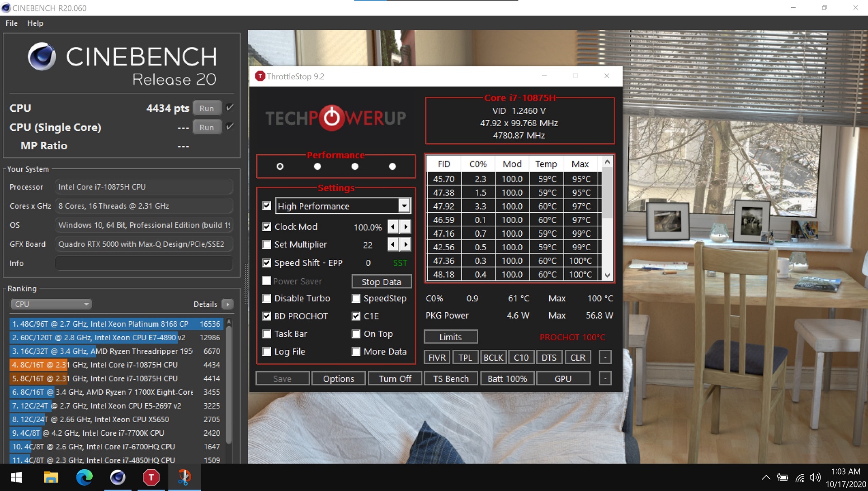Open File Explorer from taskbar
This screenshot has width=868, height=491.
(x=51, y=477)
